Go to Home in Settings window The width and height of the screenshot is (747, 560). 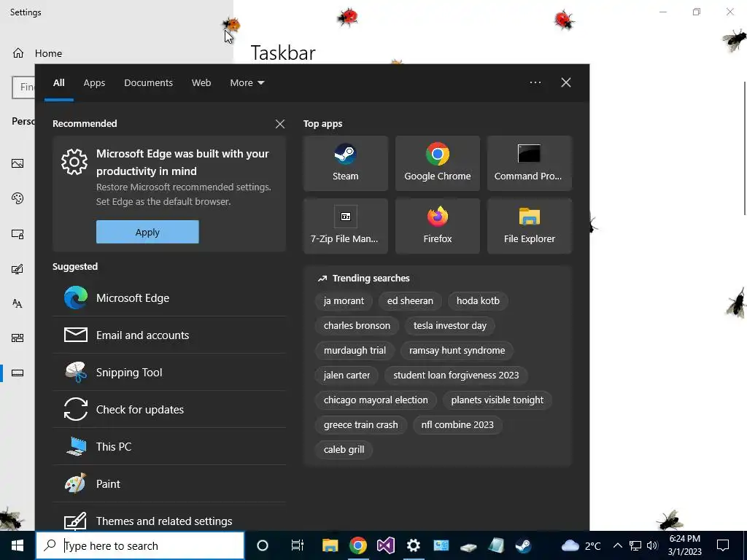coord(37,52)
